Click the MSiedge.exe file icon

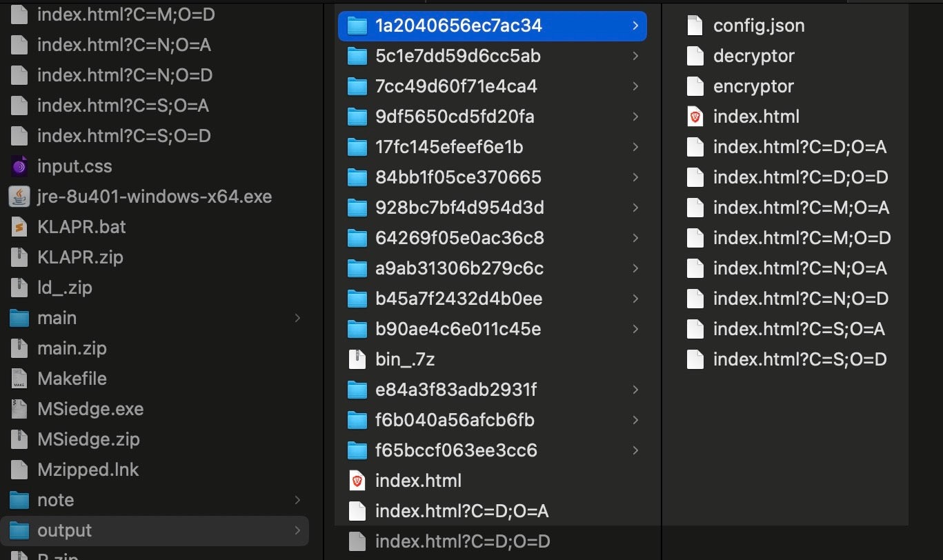[x=19, y=409]
